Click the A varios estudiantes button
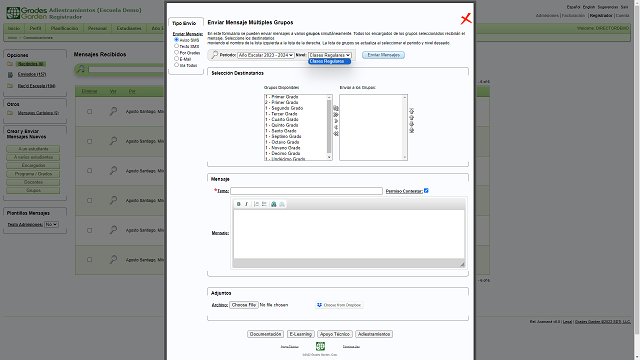Viewport: 640px width, 360px height. point(33,157)
